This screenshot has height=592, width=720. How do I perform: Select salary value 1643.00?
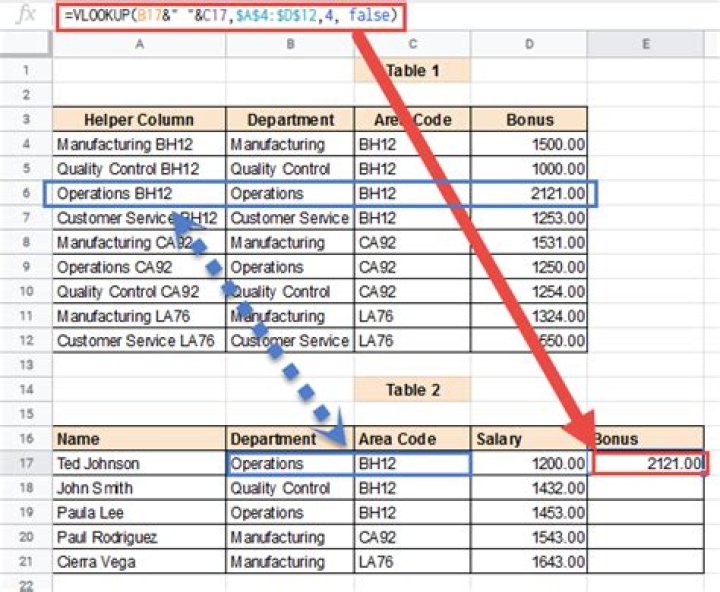[529, 561]
